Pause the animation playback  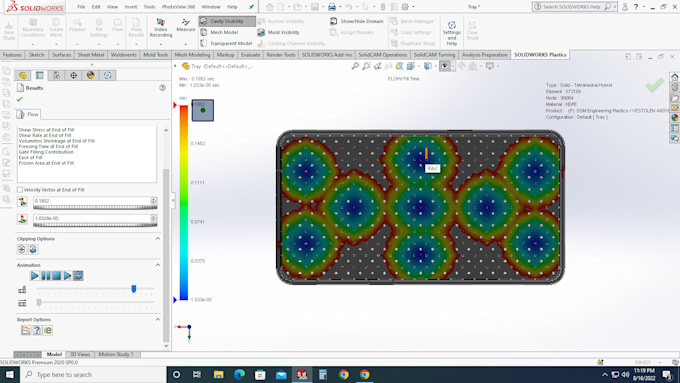coord(46,275)
